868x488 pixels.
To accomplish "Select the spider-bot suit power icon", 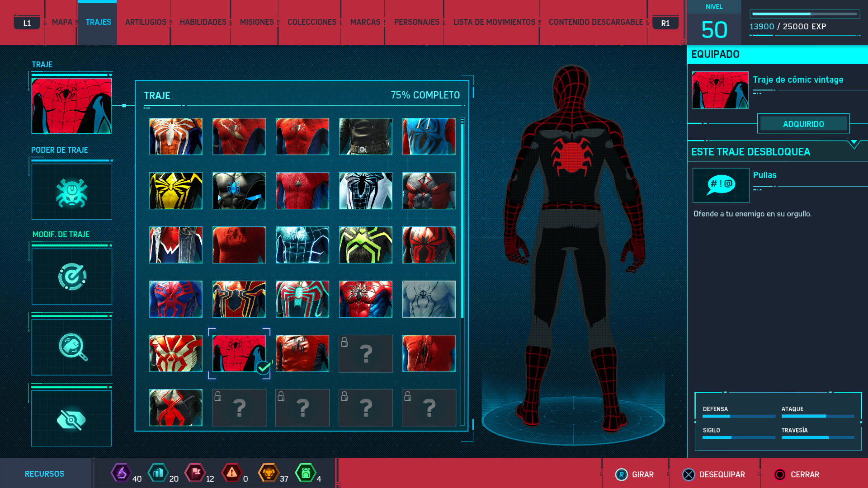I will 71,192.
